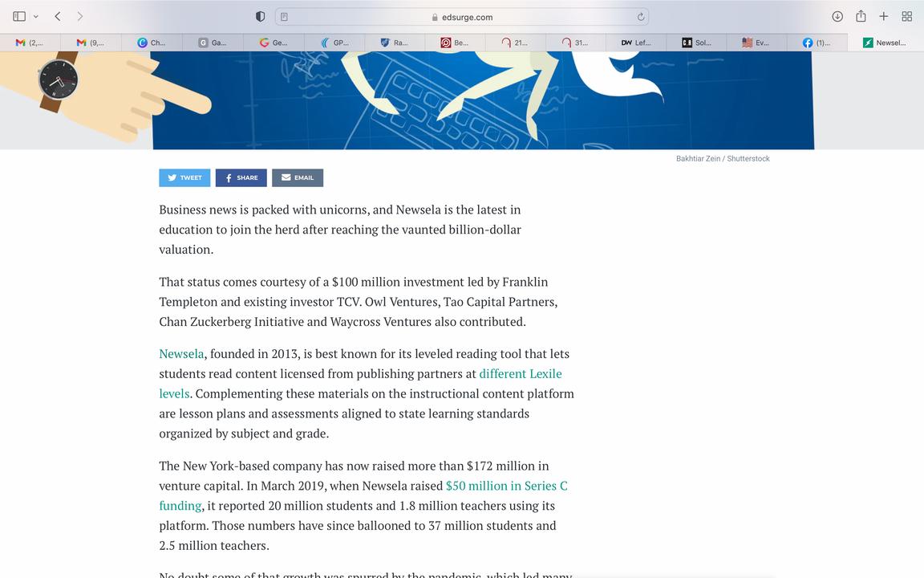Screen dimensions: 924x578
Task: Open the different Lexile levels link
Action: pyautogui.click(x=521, y=374)
